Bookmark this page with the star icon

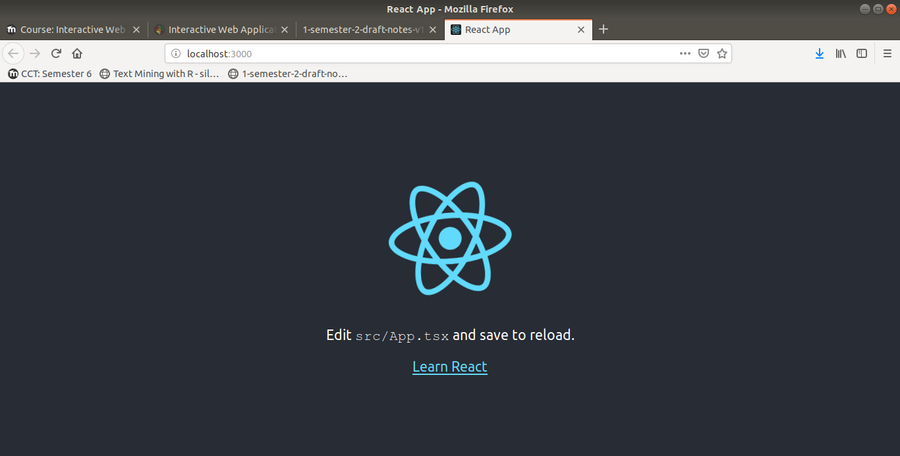tap(722, 53)
